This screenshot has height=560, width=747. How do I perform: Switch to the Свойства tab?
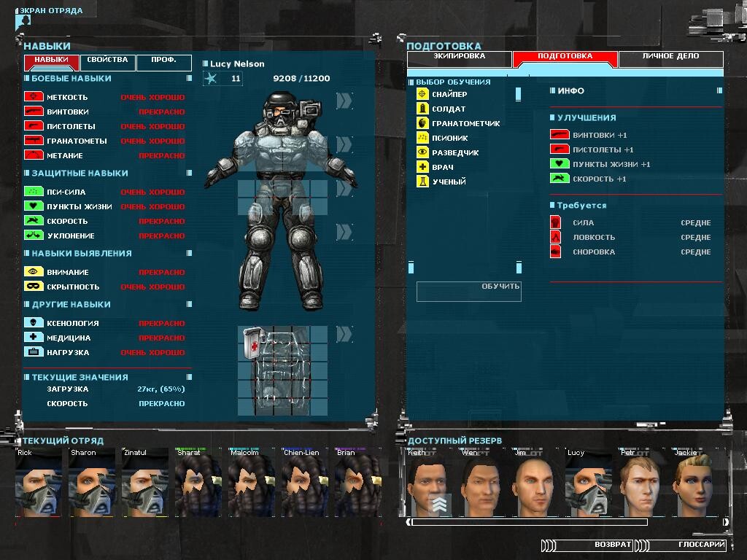[107, 62]
